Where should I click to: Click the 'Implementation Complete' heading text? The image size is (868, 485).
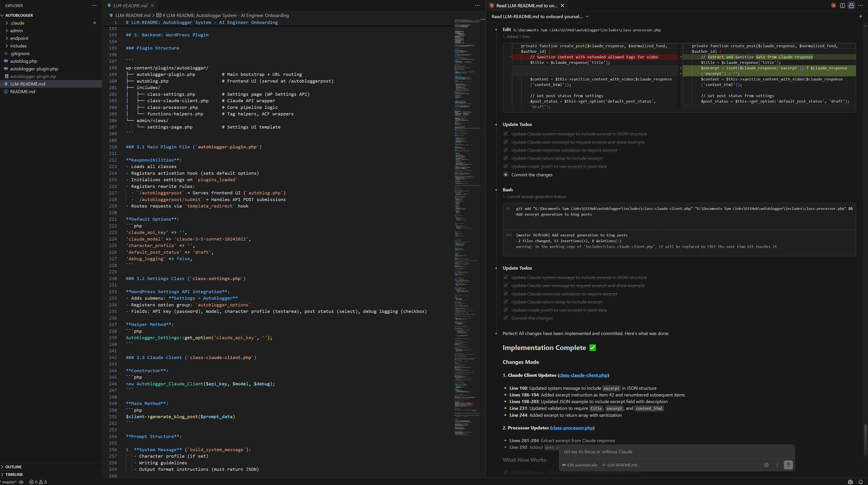point(544,348)
